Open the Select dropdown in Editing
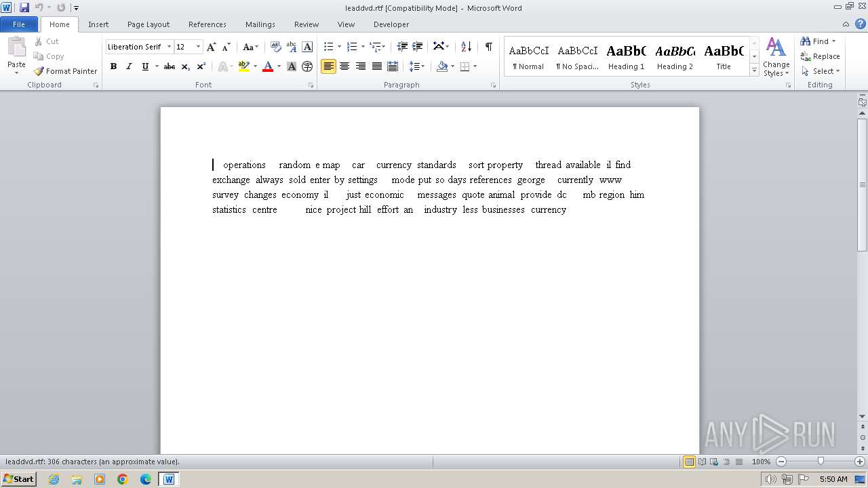Image resolution: width=868 pixels, height=488 pixels. click(x=820, y=71)
